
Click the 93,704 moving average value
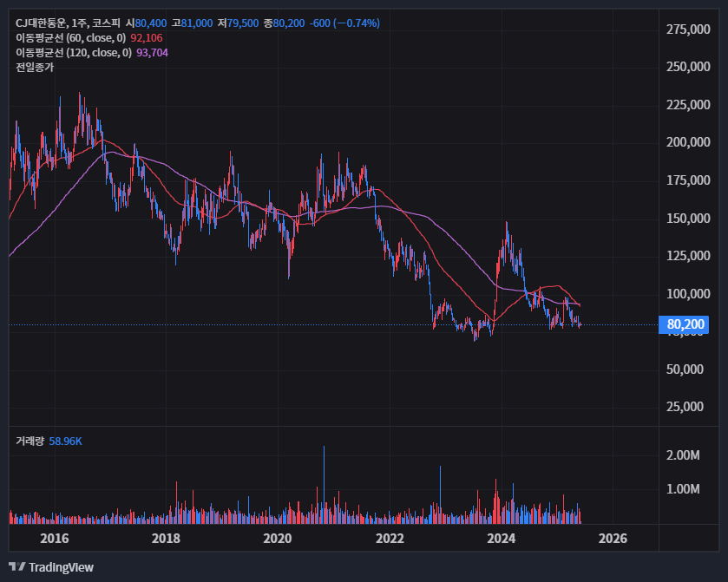pyautogui.click(x=153, y=53)
